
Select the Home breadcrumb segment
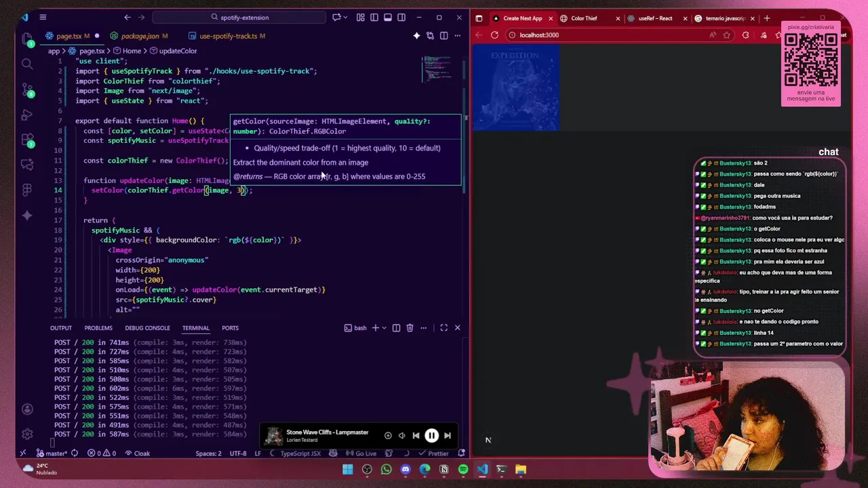[127, 51]
